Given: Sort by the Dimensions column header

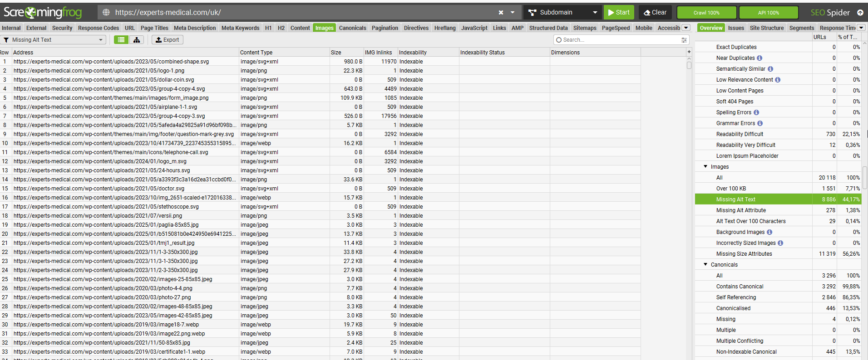Looking at the screenshot, I should coord(595,53).
